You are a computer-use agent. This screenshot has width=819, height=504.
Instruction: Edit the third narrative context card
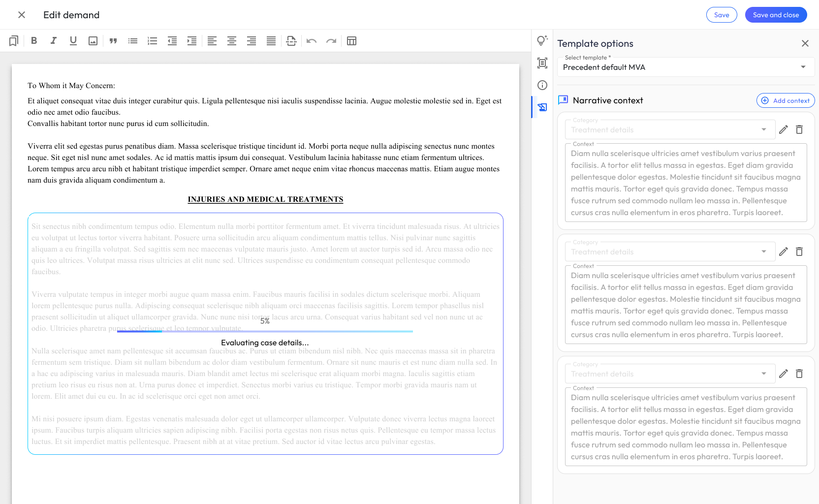[x=784, y=374]
